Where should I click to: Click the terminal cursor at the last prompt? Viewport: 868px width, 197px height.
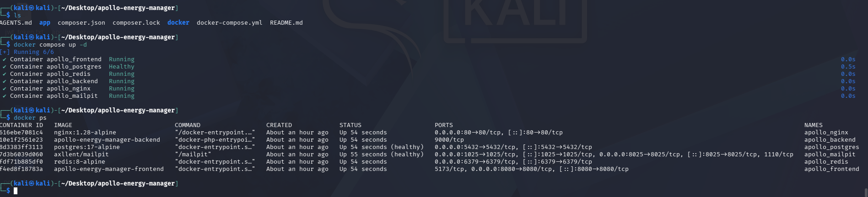tap(16, 191)
